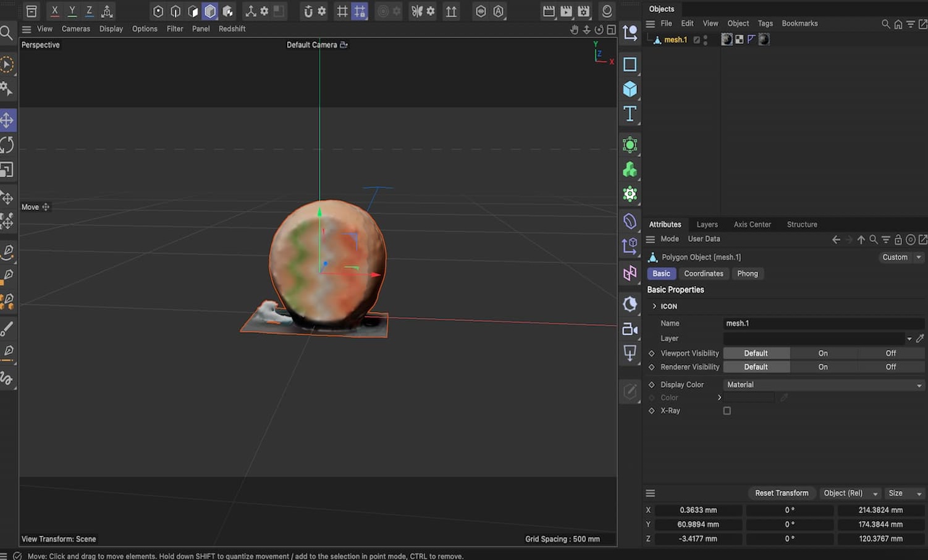Expand the ICON section under Basic Properties
Viewport: 928px width, 560px height.
654,306
